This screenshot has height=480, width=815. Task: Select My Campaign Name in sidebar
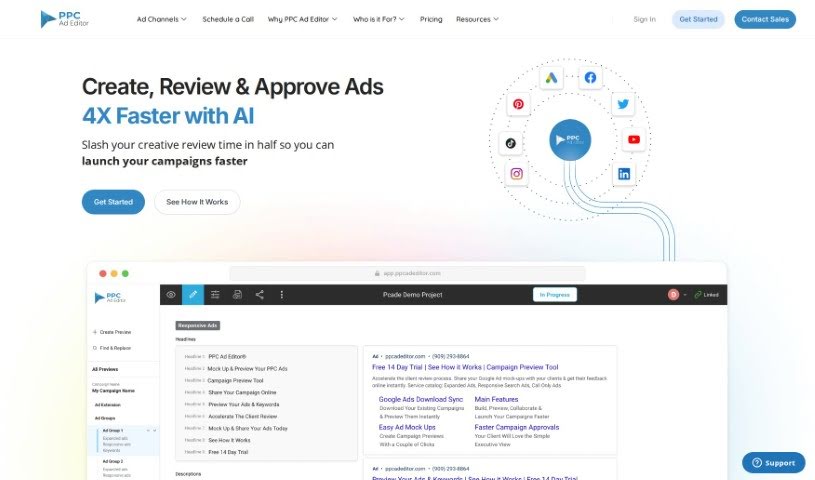coord(113,391)
